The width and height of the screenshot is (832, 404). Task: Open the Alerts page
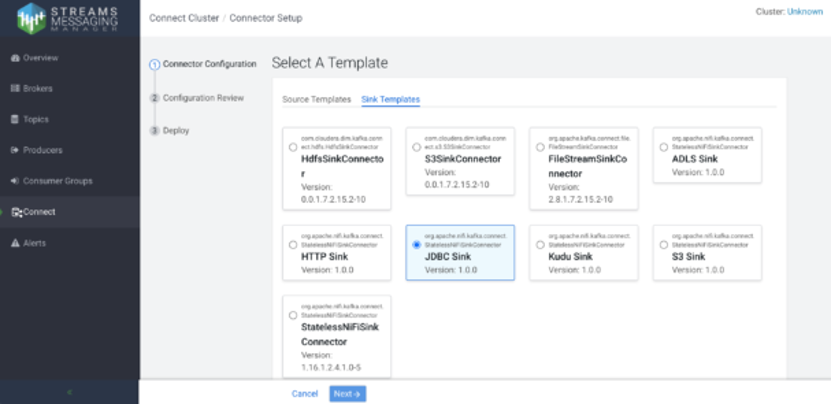click(x=34, y=243)
